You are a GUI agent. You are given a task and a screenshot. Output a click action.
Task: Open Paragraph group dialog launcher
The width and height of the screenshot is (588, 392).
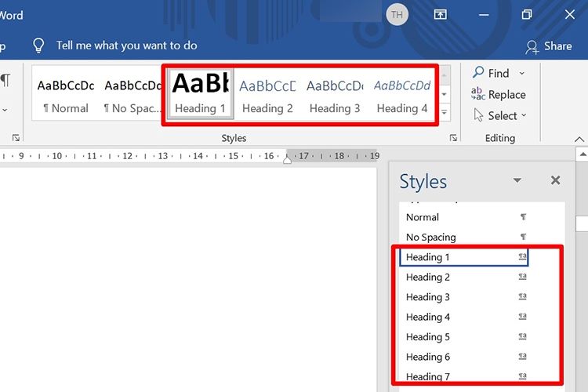pyautogui.click(x=16, y=138)
